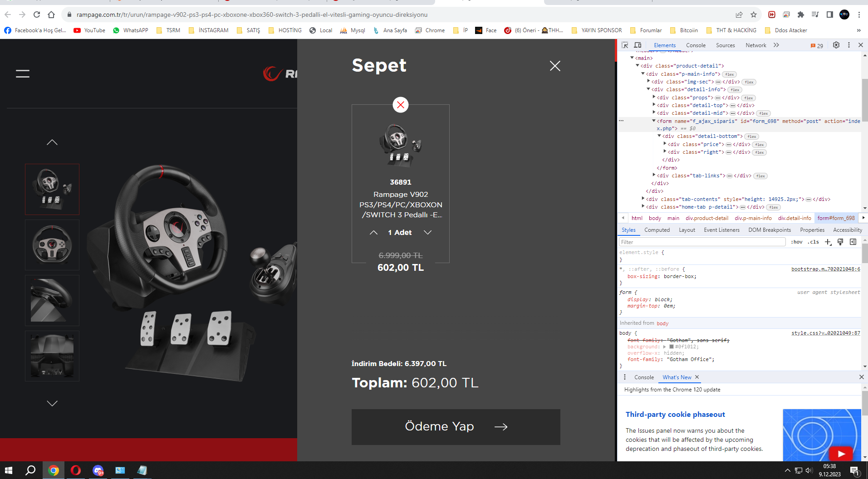Viewport: 868px width, 479px height.
Task: Show previous product thumbnails with up arrow
Action: coord(52,142)
